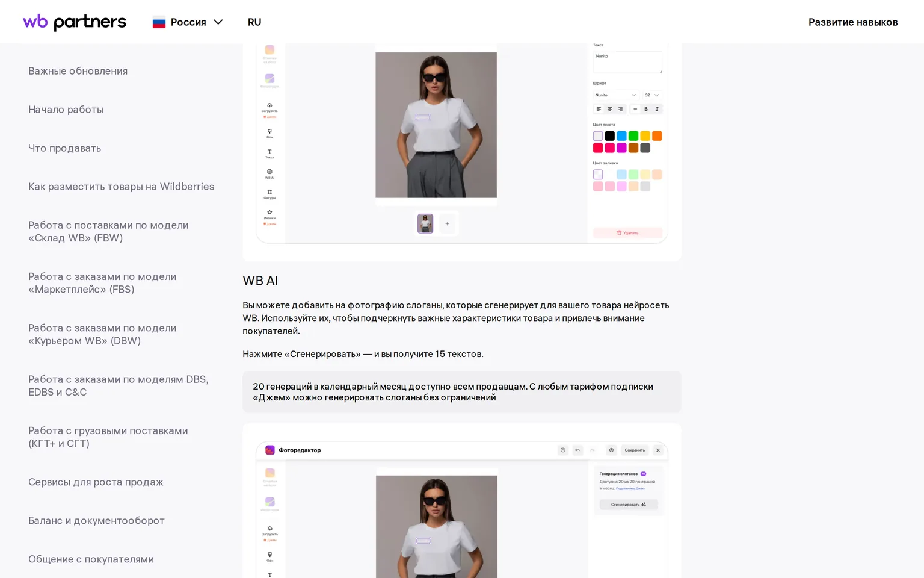This screenshot has height=578, width=924.
Task: Click the Сгенерировать button
Action: (629, 505)
